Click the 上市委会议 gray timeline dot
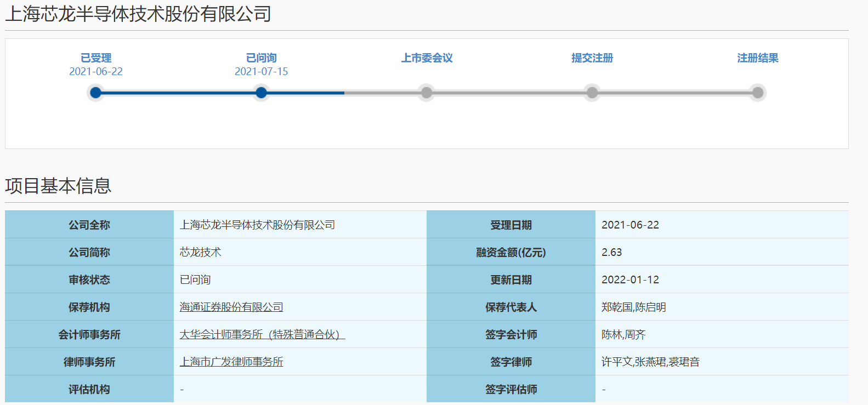 pyautogui.click(x=426, y=93)
